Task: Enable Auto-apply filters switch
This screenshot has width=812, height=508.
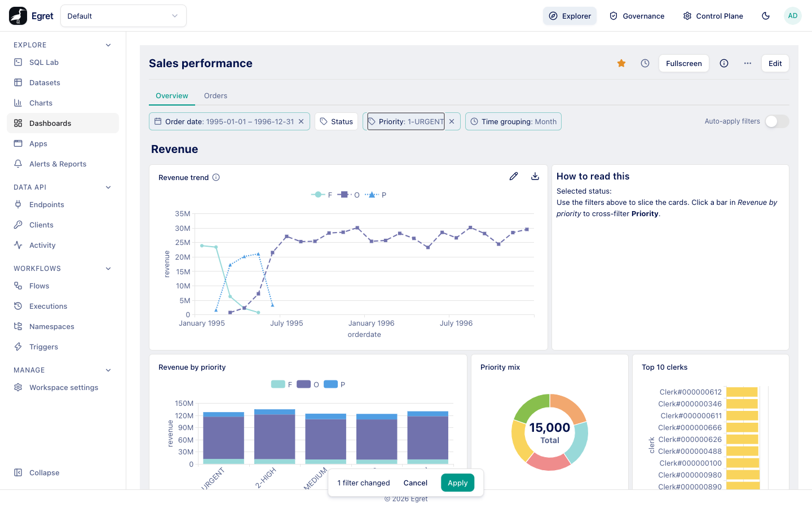Action: coord(777,121)
